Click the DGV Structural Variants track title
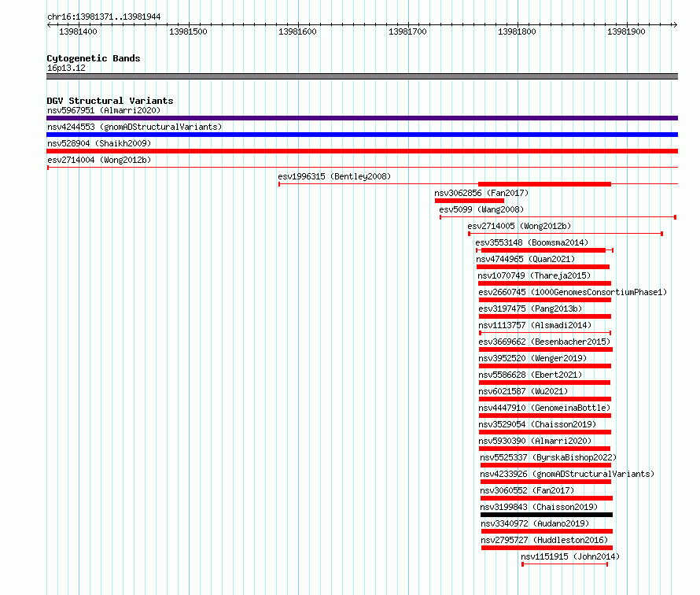The height and width of the screenshot is (595, 700). tap(110, 101)
